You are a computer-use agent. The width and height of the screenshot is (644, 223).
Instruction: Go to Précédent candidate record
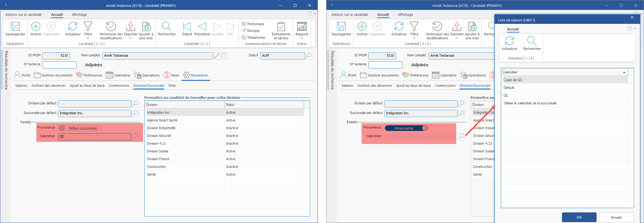click(202, 27)
